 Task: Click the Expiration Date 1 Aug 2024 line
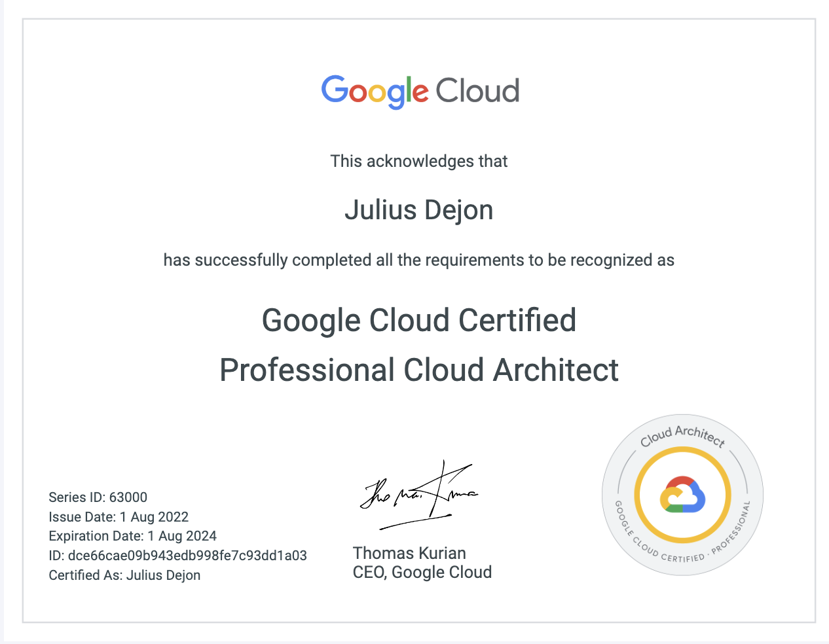[x=132, y=536]
